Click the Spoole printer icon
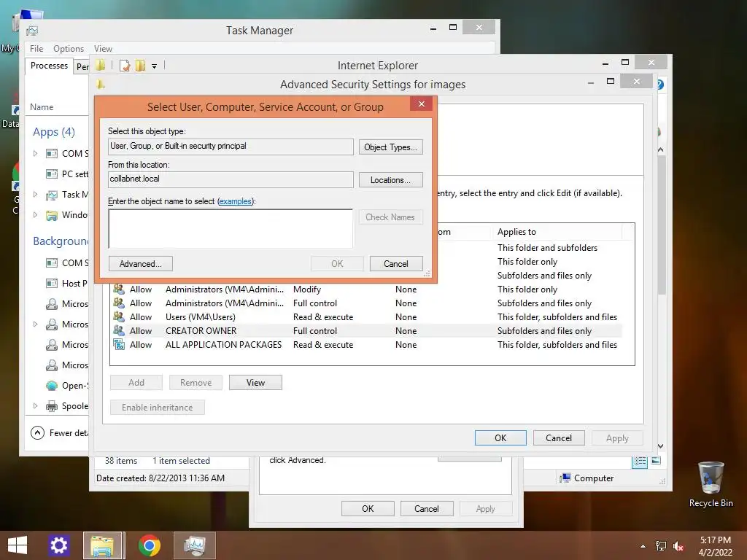Screen dimensions: 747x560 (x=52, y=406)
